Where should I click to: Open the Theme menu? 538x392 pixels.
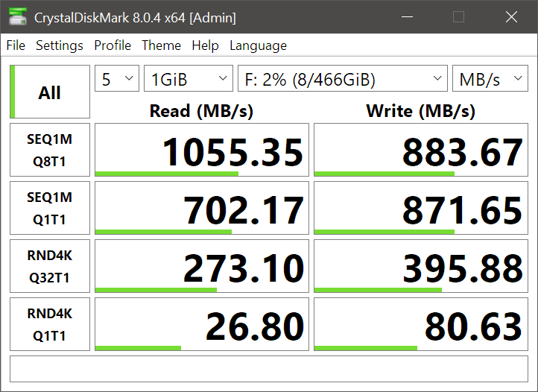click(161, 45)
